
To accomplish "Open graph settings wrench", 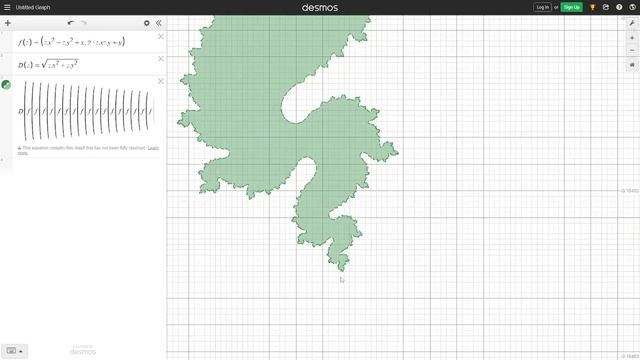I will (632, 23).
